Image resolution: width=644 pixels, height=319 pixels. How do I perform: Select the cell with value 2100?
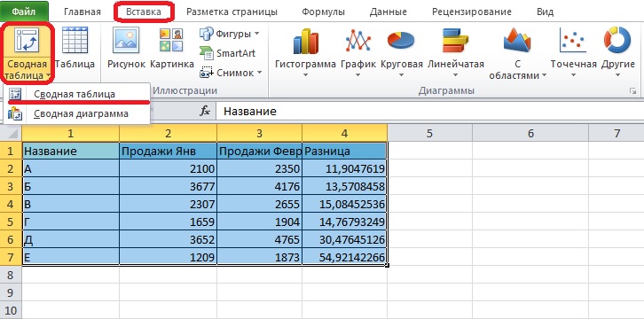(x=168, y=168)
